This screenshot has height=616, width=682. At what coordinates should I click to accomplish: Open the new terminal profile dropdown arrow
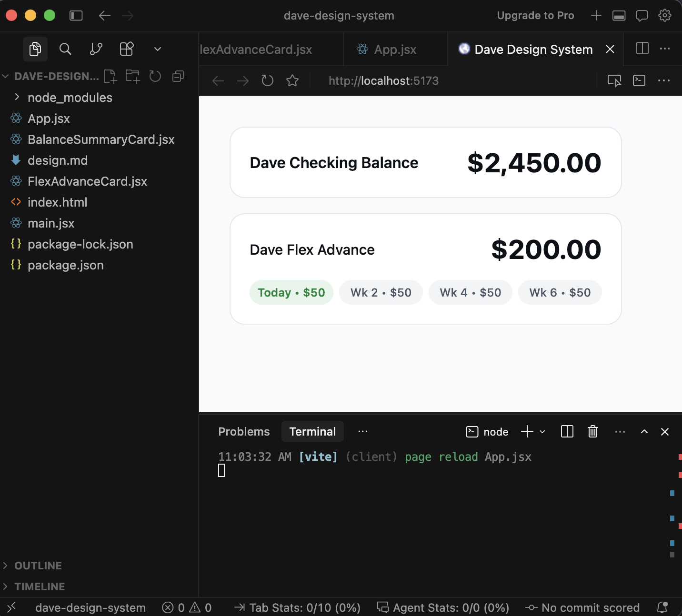[x=542, y=432]
